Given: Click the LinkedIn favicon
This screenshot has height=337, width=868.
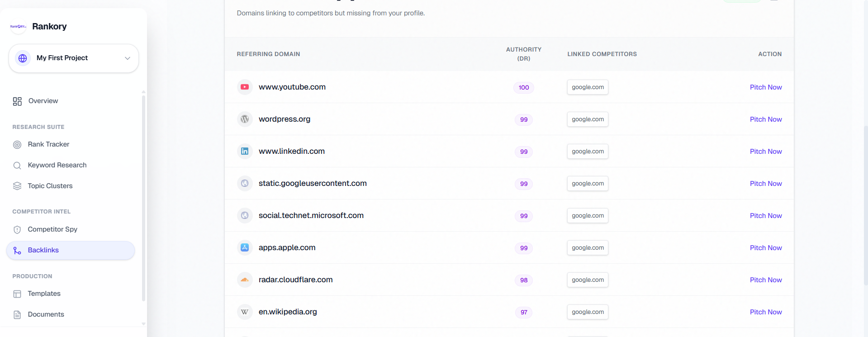Looking at the screenshot, I should pyautogui.click(x=245, y=151).
